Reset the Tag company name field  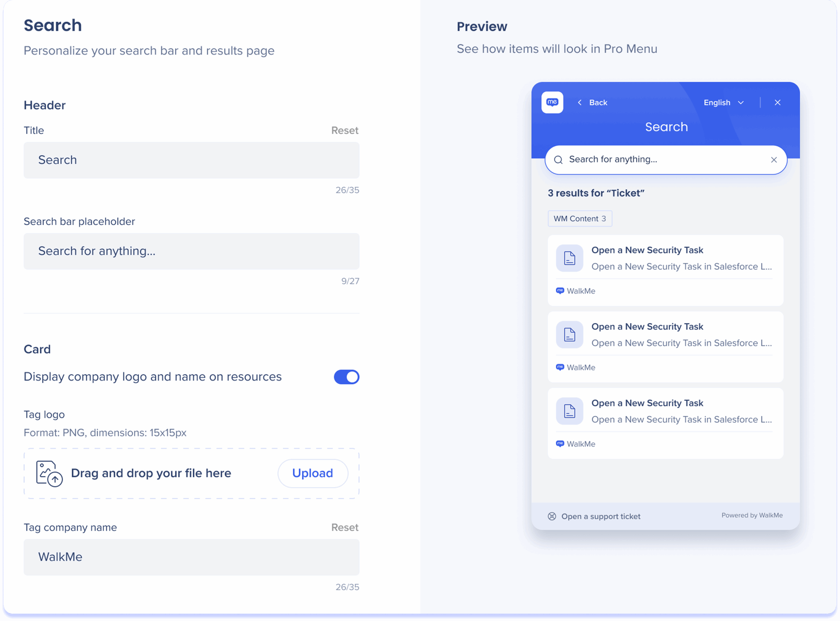coord(345,527)
